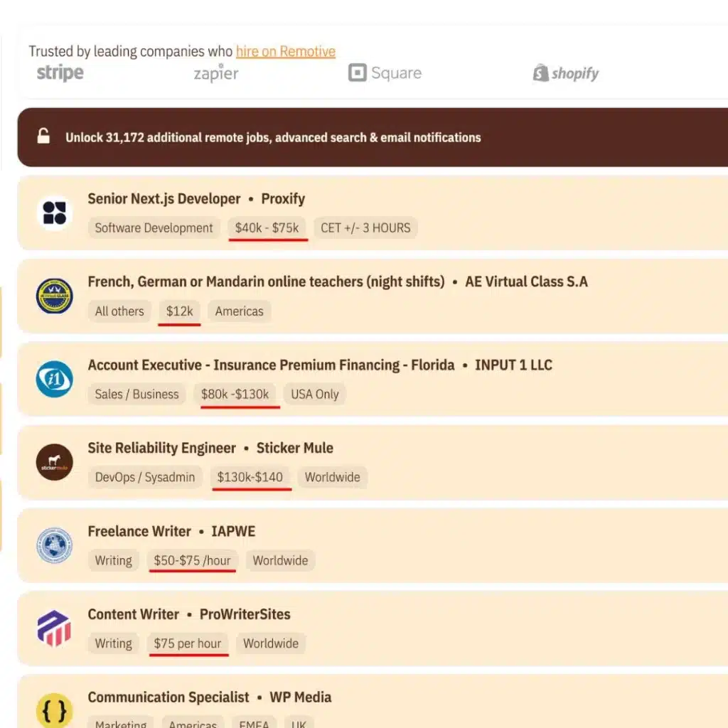Select the Writing tag on Content Writer listing
This screenshot has height=728, width=728.
point(113,643)
